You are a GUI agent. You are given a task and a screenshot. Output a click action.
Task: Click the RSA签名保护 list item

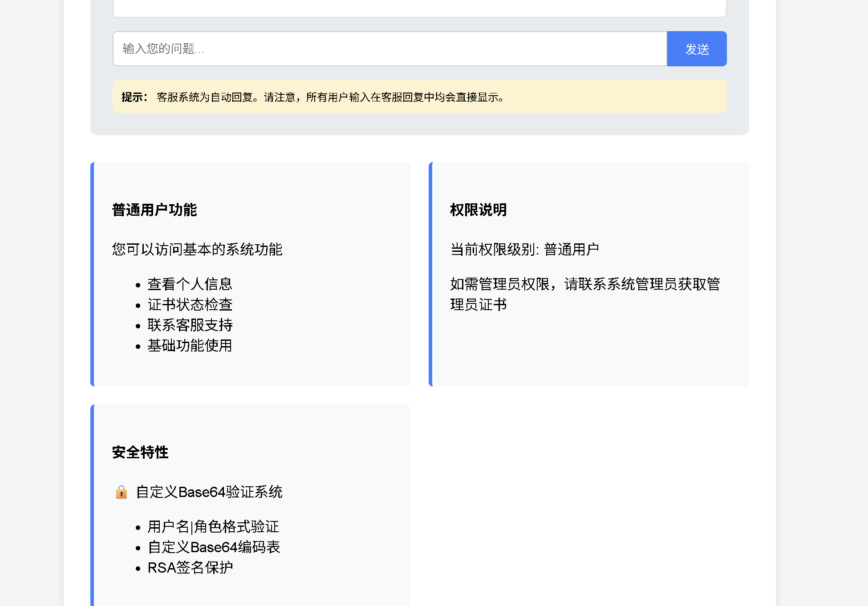click(190, 567)
